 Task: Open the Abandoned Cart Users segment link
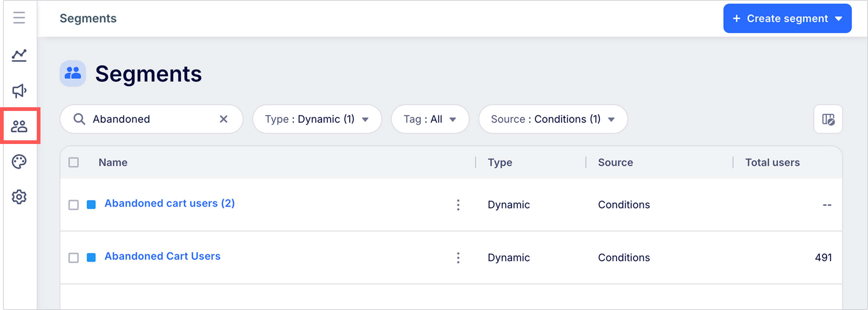tap(162, 256)
